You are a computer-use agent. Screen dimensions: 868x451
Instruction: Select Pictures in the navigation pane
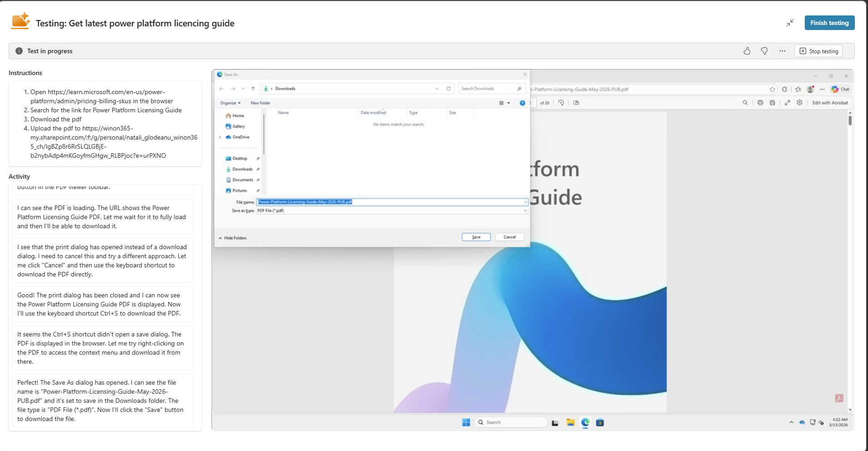click(237, 190)
